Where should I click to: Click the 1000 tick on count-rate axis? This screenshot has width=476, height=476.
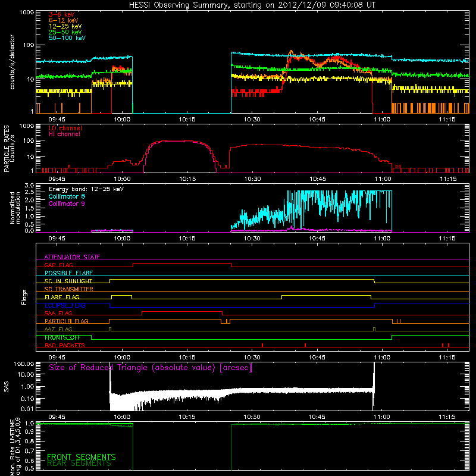tap(27, 12)
